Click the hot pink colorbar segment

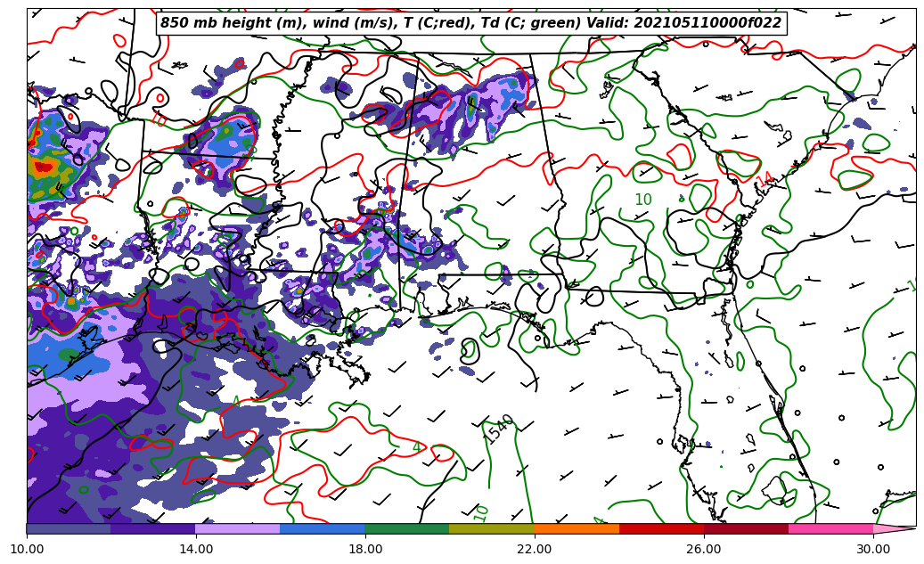(830, 528)
